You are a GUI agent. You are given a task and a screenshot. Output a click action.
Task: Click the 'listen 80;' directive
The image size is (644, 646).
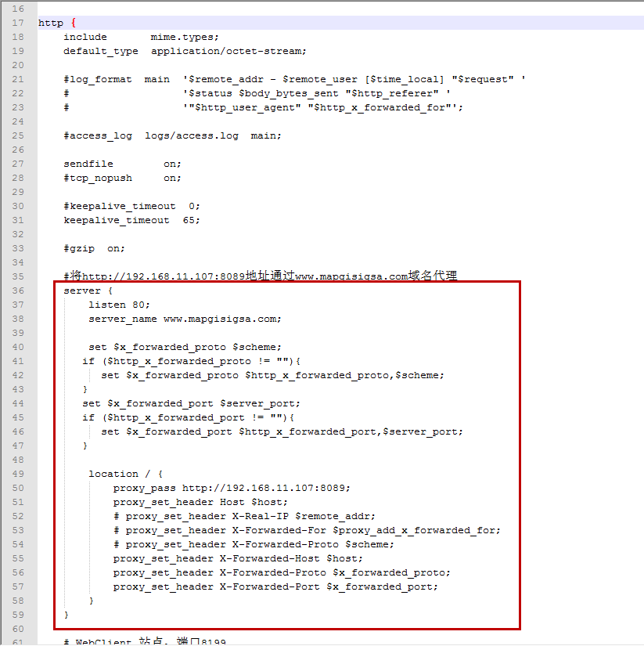[x=119, y=305]
